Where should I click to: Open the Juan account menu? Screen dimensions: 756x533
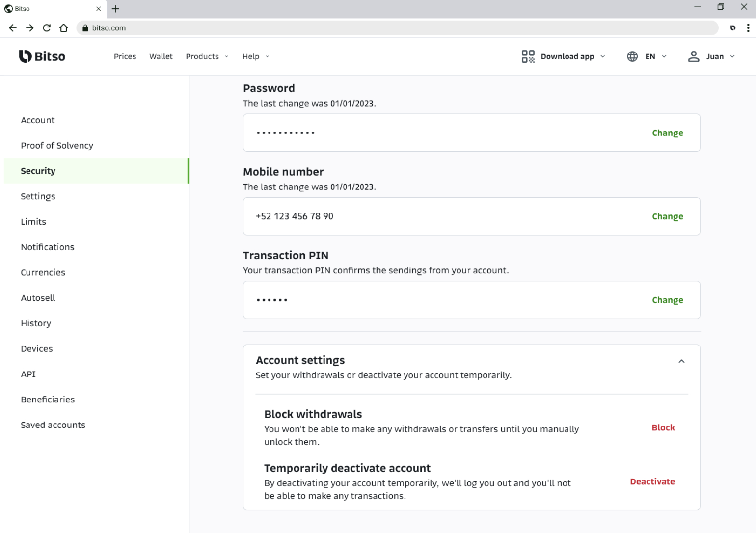click(721, 56)
